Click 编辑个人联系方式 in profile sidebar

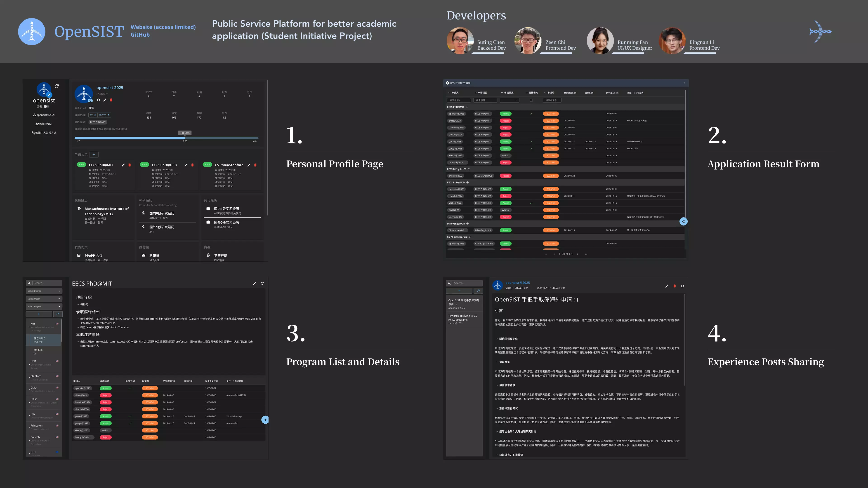pos(44,133)
